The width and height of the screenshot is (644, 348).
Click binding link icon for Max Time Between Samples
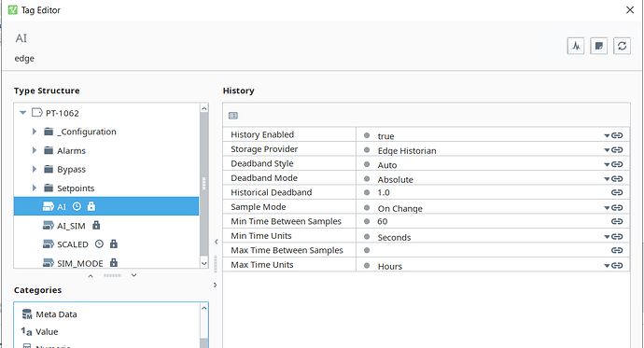tap(617, 250)
